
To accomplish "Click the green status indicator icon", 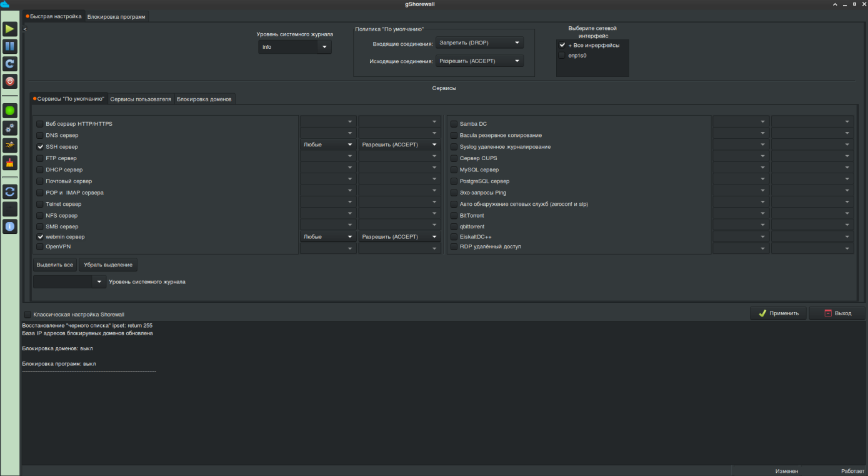I will 10,111.
